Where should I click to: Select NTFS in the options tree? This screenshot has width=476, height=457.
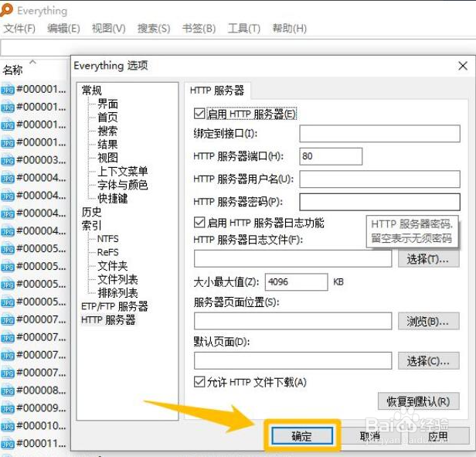point(107,239)
